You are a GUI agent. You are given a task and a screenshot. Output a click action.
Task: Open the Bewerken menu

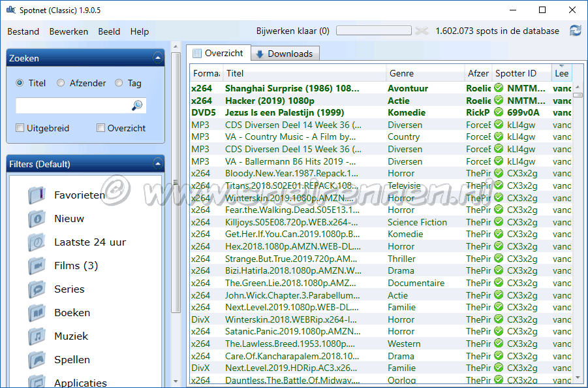tap(69, 31)
